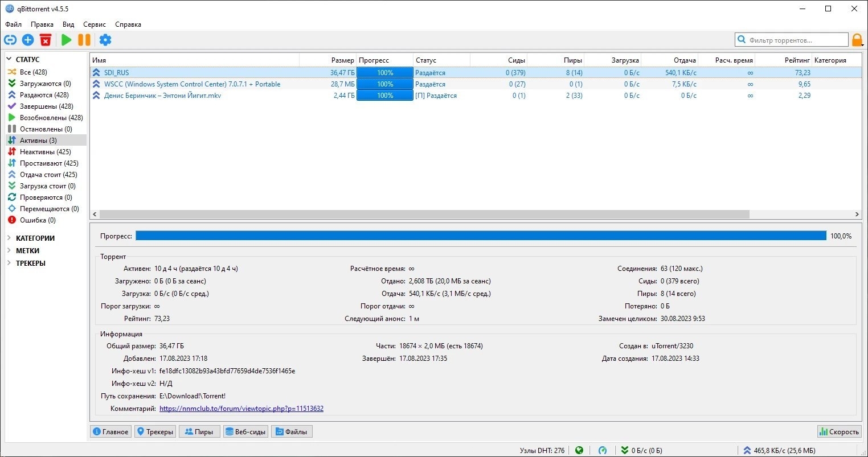
Task: Sort by the Статус column header
Action: coord(441,60)
